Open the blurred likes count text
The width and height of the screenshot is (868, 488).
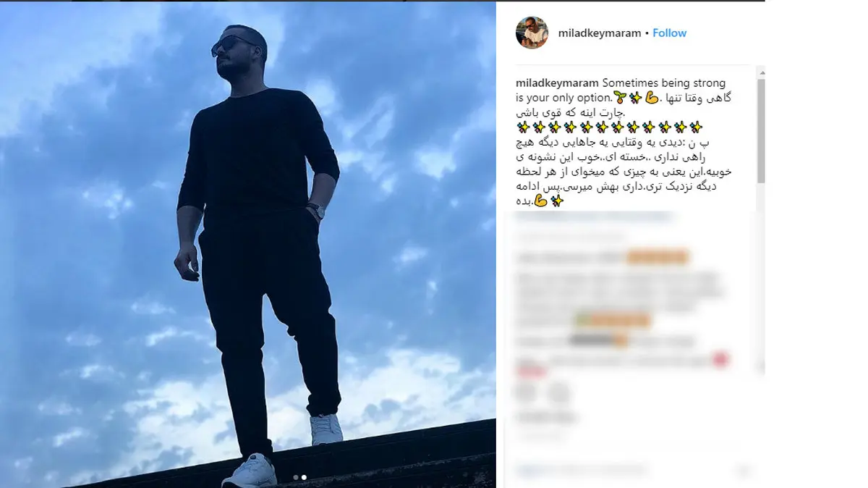click(546, 418)
